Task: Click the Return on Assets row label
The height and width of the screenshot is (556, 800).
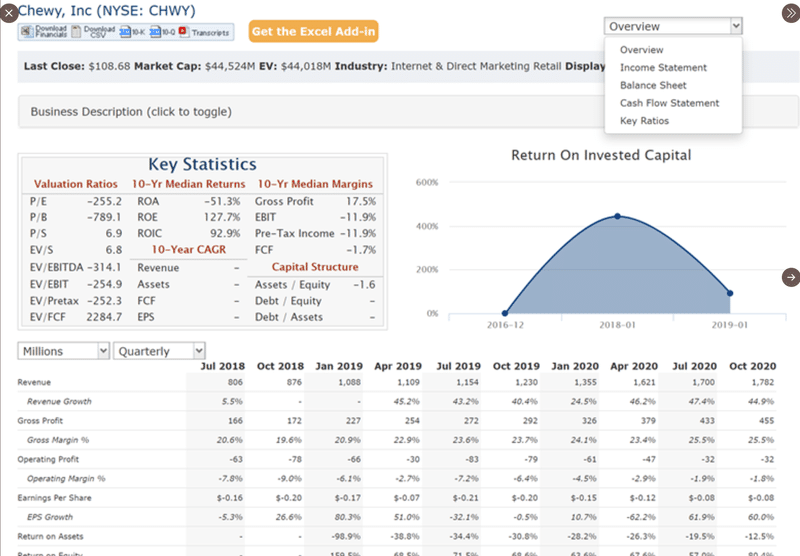Action: click(x=51, y=537)
